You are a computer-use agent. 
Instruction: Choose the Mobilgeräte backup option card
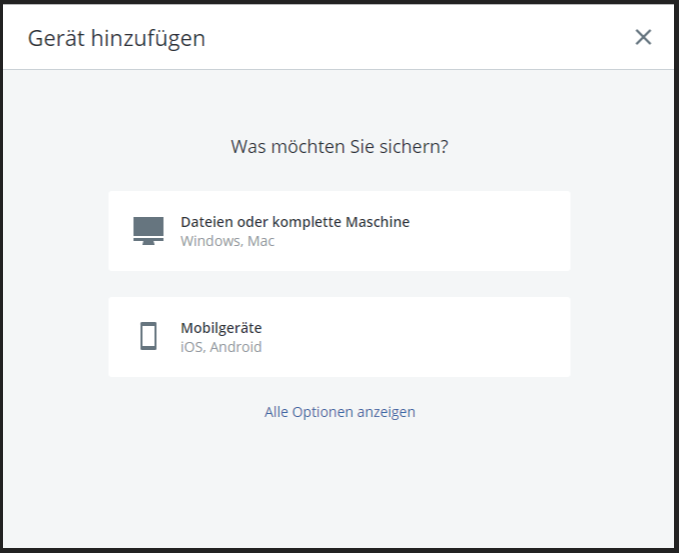339,337
